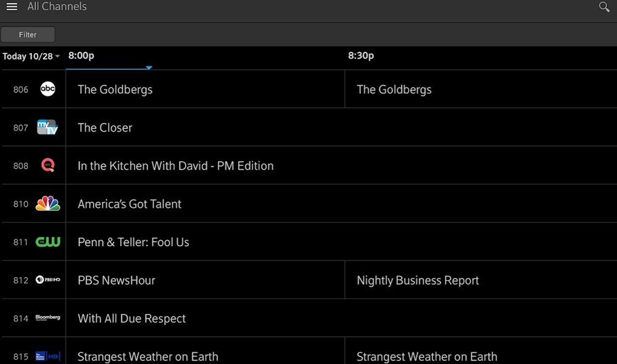Click channel number 814
Image resolution: width=617 pixels, height=364 pixels.
tap(21, 319)
